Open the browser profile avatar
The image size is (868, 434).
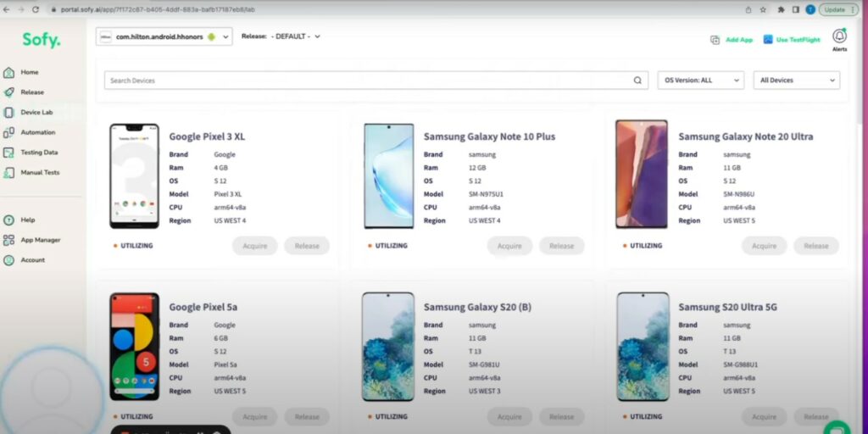(810, 9)
